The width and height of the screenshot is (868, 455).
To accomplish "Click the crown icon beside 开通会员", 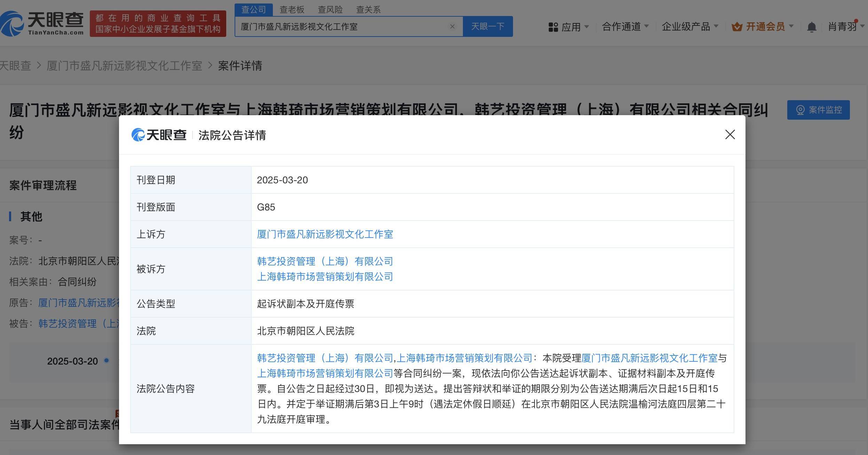I will (737, 26).
